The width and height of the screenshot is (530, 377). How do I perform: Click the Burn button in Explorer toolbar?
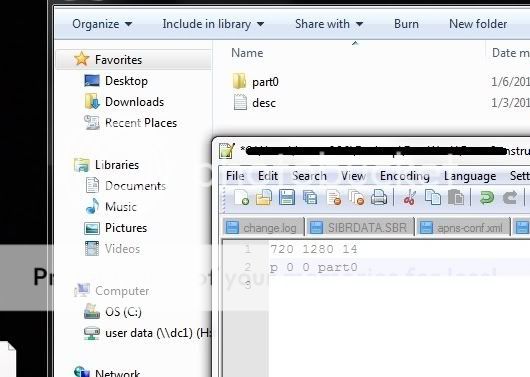[406, 24]
